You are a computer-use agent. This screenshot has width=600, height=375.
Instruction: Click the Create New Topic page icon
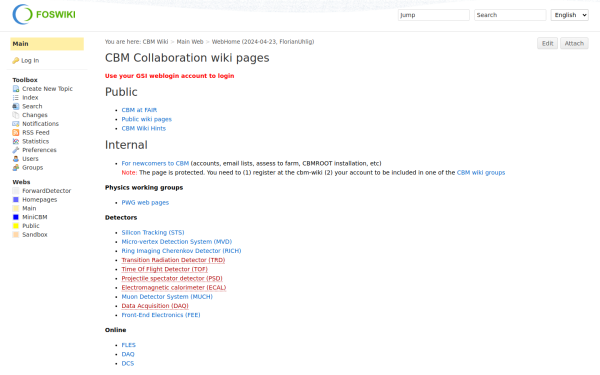coord(16,89)
